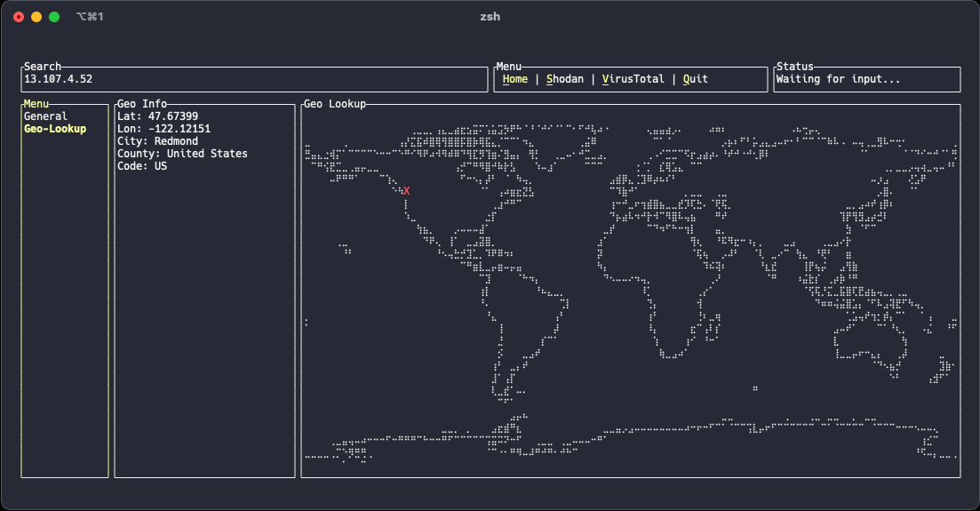This screenshot has width=980, height=511.
Task: Click the zsh window title
Action: coord(490,17)
